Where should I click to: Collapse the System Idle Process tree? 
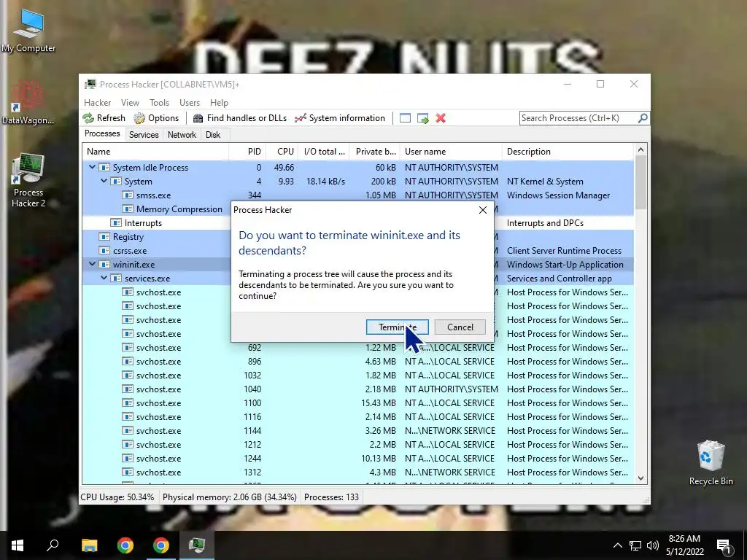(92, 167)
